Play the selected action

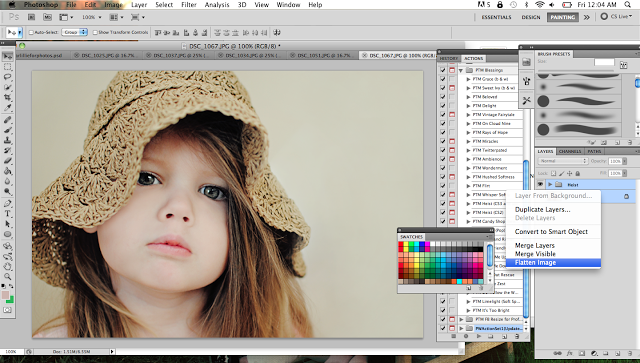(479, 336)
